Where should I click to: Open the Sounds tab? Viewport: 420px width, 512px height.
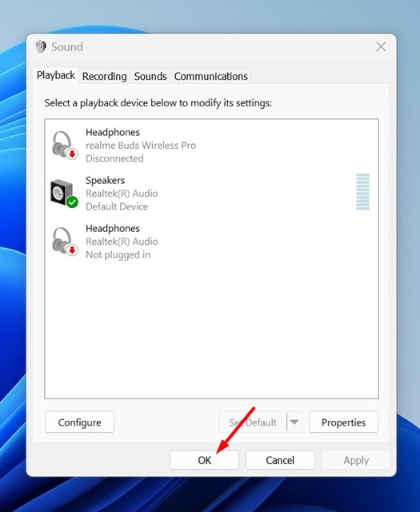click(150, 77)
